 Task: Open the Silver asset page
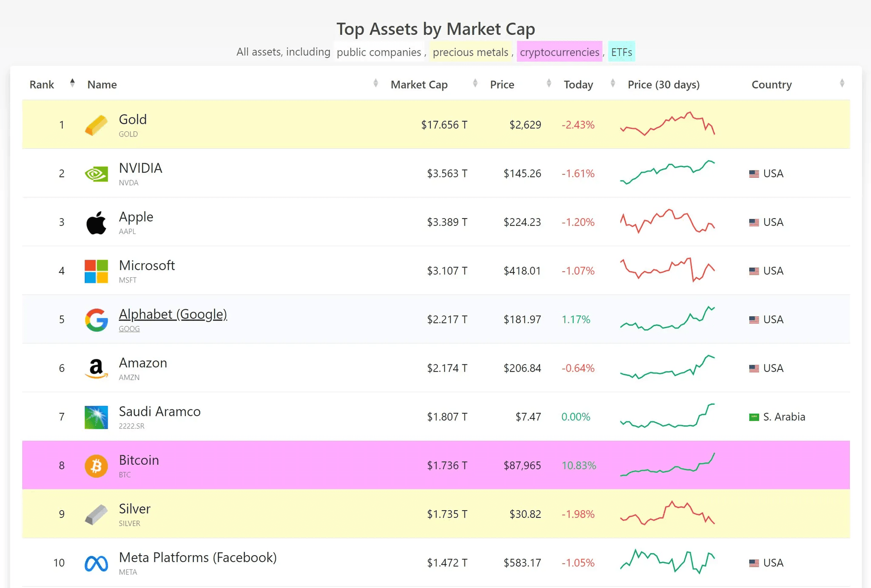134,509
